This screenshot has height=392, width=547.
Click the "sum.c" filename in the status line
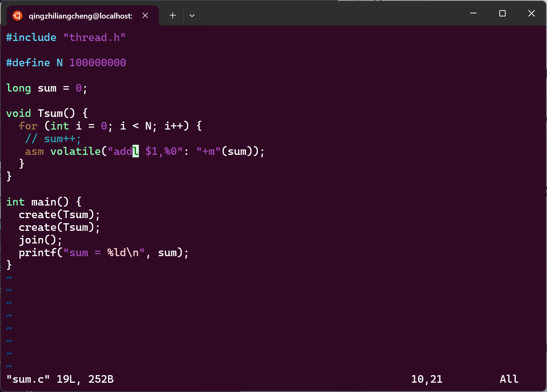[x=28, y=379]
